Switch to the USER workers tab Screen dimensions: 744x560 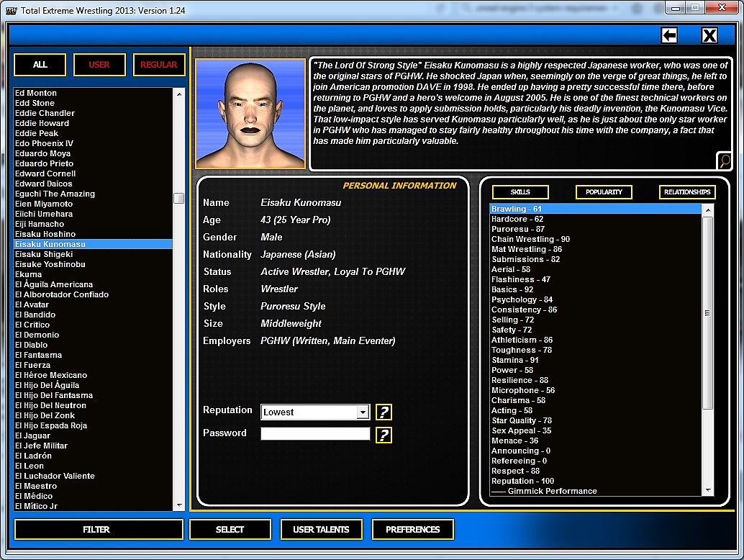(x=99, y=65)
